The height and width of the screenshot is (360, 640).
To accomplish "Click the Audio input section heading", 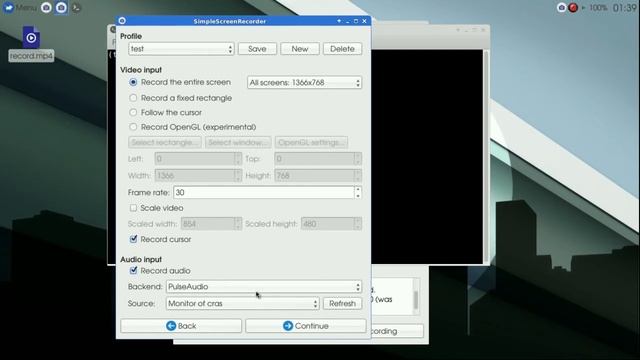I will pos(141,260).
